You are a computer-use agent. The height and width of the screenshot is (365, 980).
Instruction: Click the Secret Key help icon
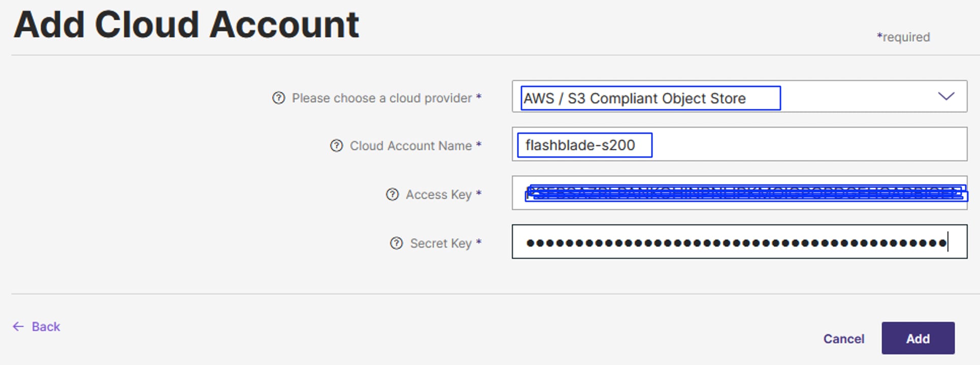click(x=396, y=244)
